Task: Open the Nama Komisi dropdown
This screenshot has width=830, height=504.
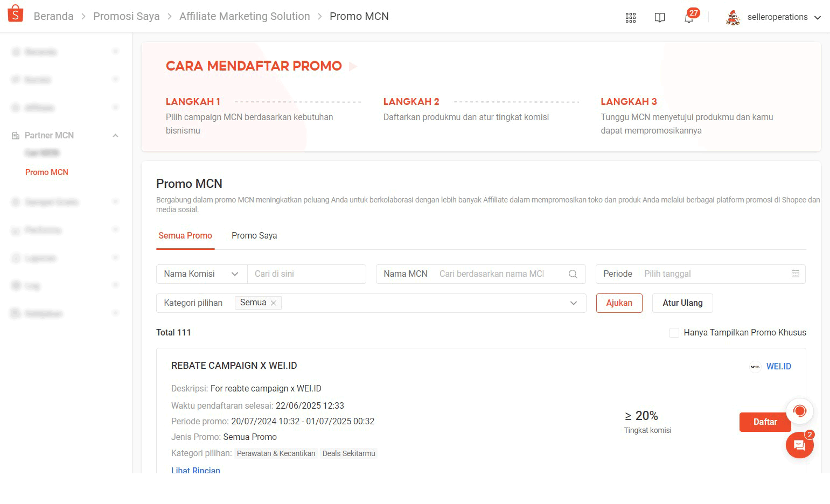Action: (x=235, y=274)
